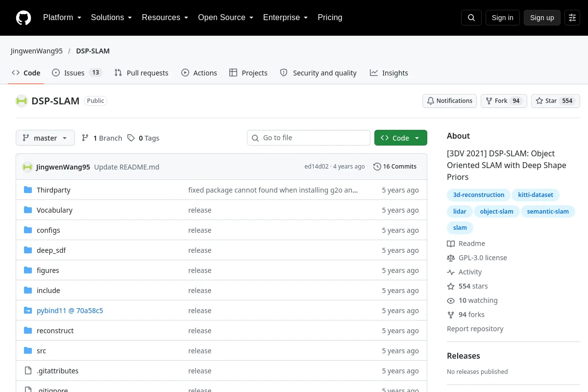Click the include folder icon
This screenshot has width=588, height=392.
pos(28,291)
